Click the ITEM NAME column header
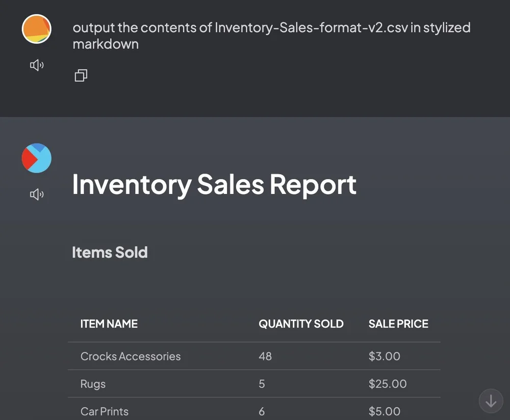510x420 pixels. click(x=109, y=324)
